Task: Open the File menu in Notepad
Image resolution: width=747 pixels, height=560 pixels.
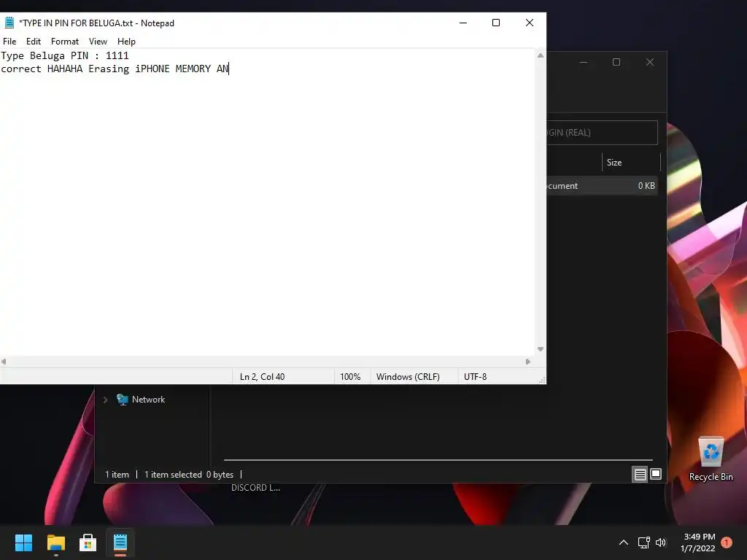Action: [9, 42]
